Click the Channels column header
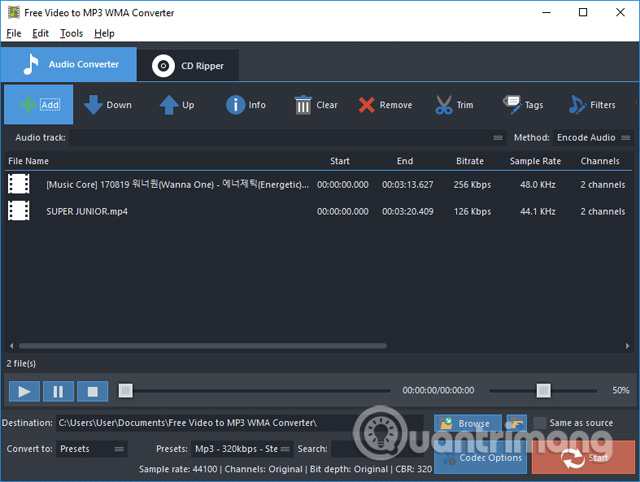This screenshot has width=640, height=482. (600, 161)
